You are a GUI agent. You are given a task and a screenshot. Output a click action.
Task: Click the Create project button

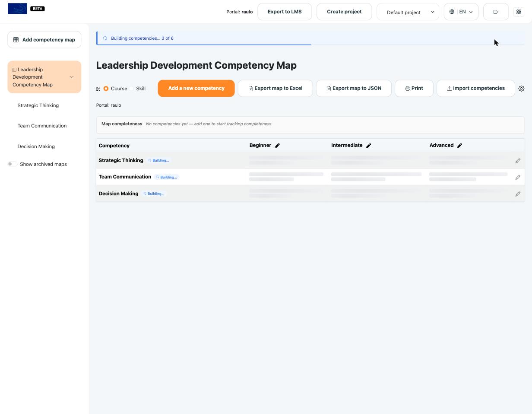pos(344,12)
